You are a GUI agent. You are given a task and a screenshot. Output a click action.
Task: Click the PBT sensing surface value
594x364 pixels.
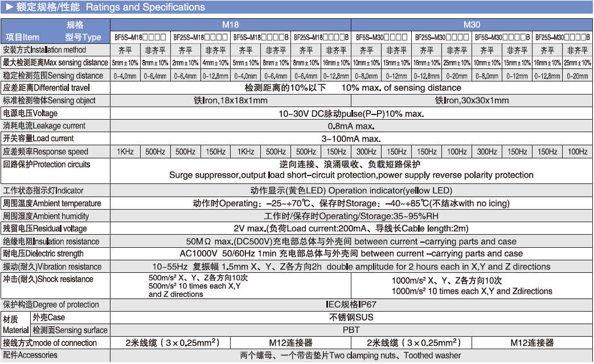[x=351, y=330]
